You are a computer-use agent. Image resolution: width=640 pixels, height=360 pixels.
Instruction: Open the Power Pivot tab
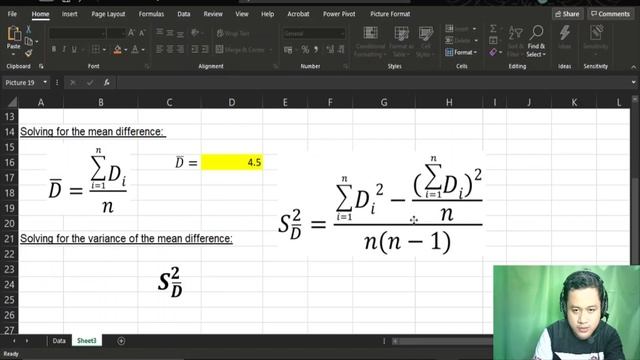point(339,14)
